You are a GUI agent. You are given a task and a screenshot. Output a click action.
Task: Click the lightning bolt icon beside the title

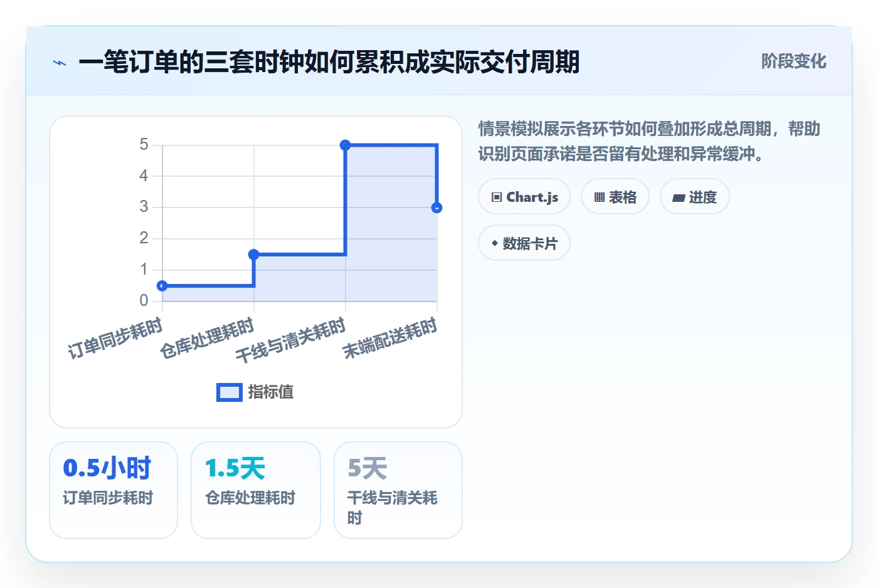pyautogui.click(x=60, y=63)
